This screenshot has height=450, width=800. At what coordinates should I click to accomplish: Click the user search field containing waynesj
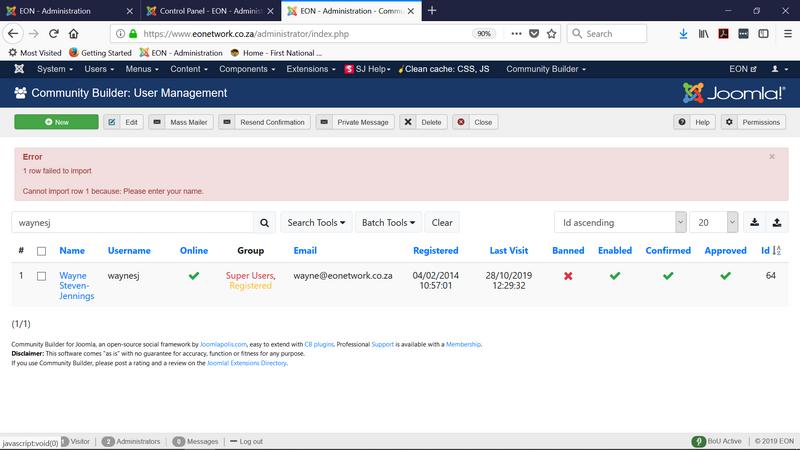(x=132, y=222)
